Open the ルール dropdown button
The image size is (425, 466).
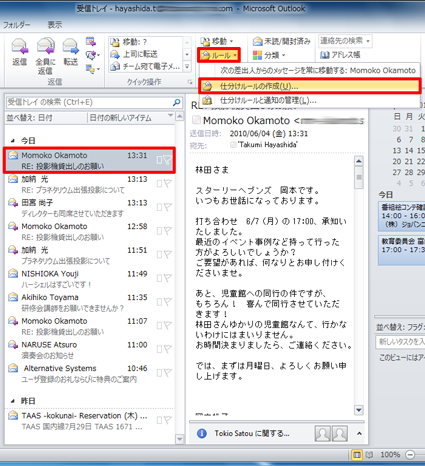[219, 55]
